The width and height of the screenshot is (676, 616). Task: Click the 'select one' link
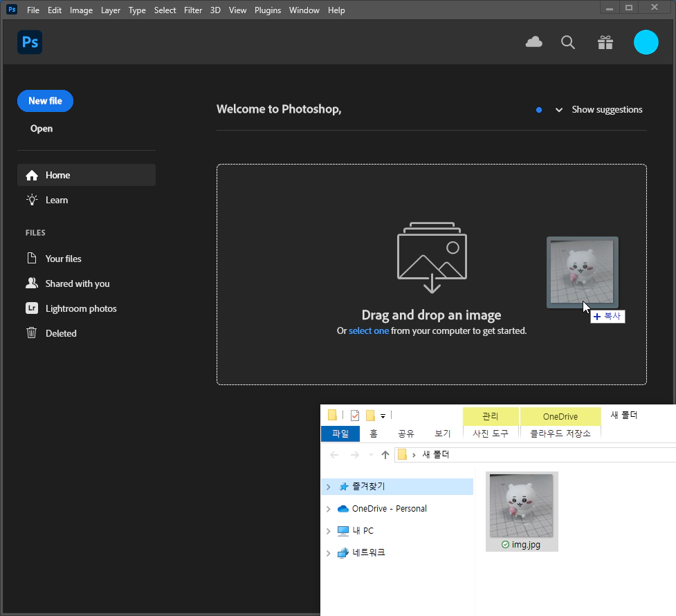coord(369,331)
